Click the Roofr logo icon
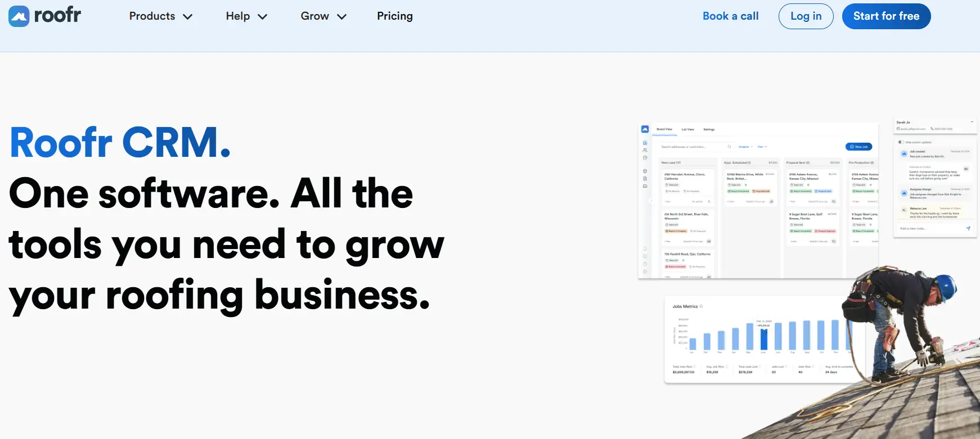This screenshot has height=439, width=980. point(19,16)
